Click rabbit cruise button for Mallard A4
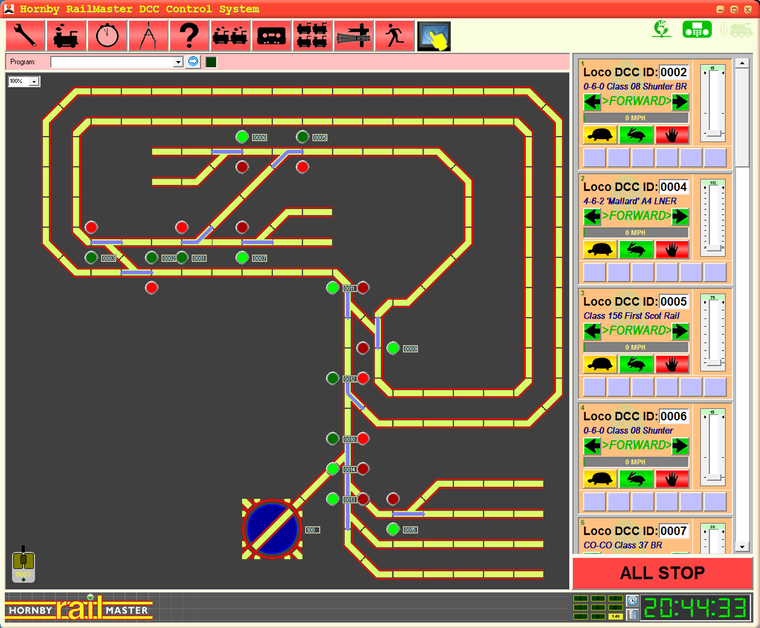This screenshot has height=628, width=760. tap(636, 248)
